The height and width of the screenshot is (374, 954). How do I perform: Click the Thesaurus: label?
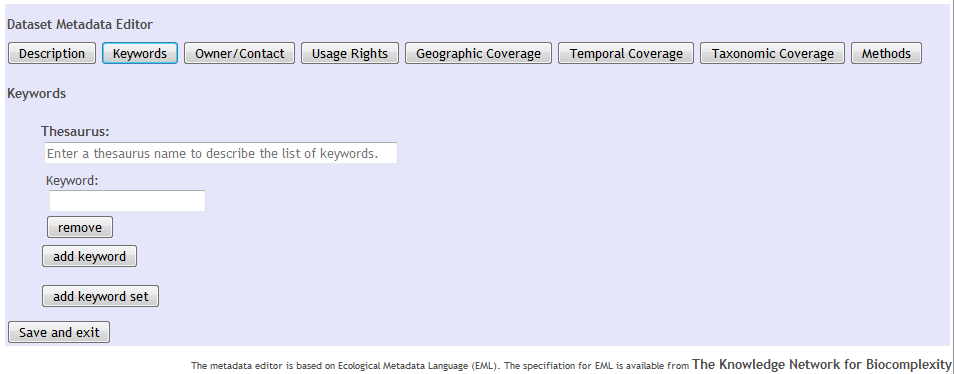pyautogui.click(x=75, y=131)
